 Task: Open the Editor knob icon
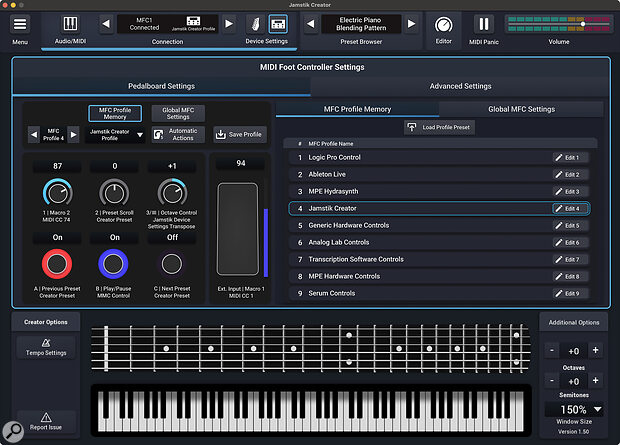(444, 25)
